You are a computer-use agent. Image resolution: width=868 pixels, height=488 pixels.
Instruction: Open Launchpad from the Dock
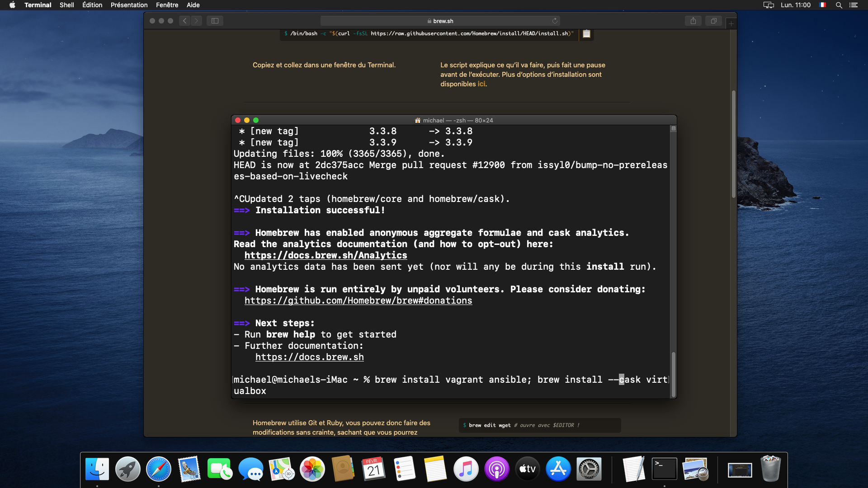pyautogui.click(x=128, y=469)
